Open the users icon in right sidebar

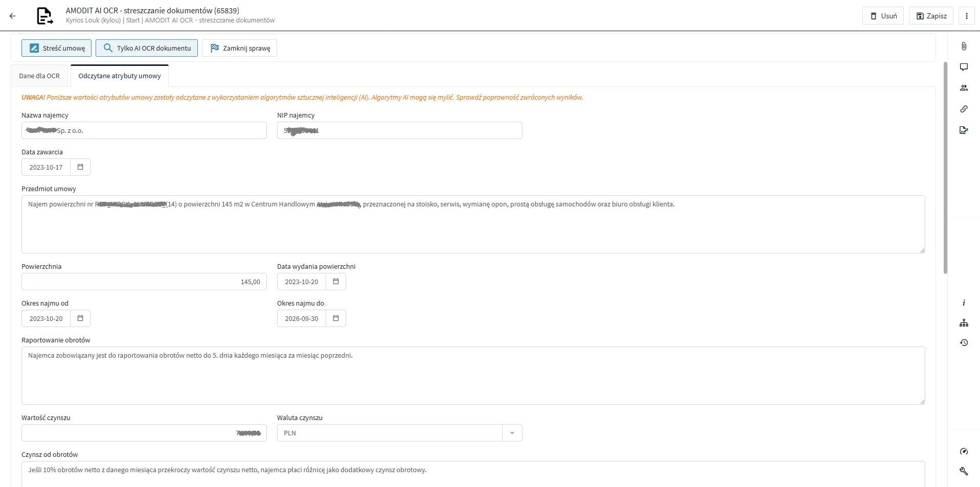[x=964, y=88]
